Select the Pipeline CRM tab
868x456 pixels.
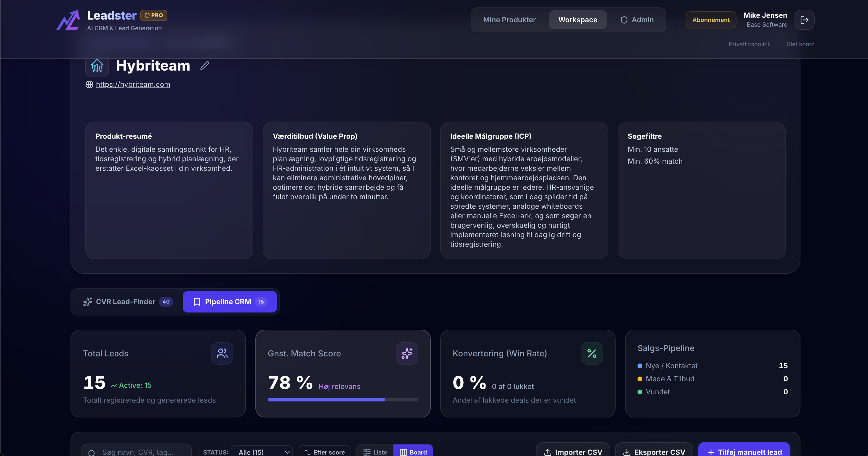(x=230, y=302)
